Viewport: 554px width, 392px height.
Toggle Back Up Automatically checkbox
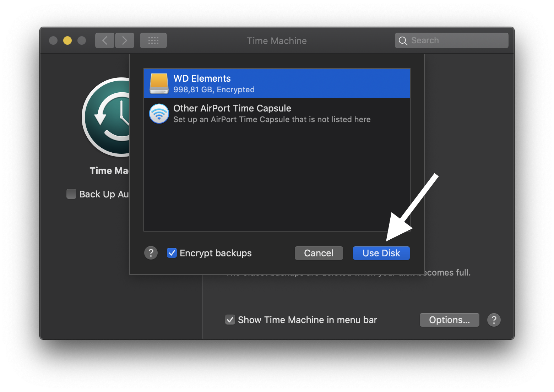[71, 194]
